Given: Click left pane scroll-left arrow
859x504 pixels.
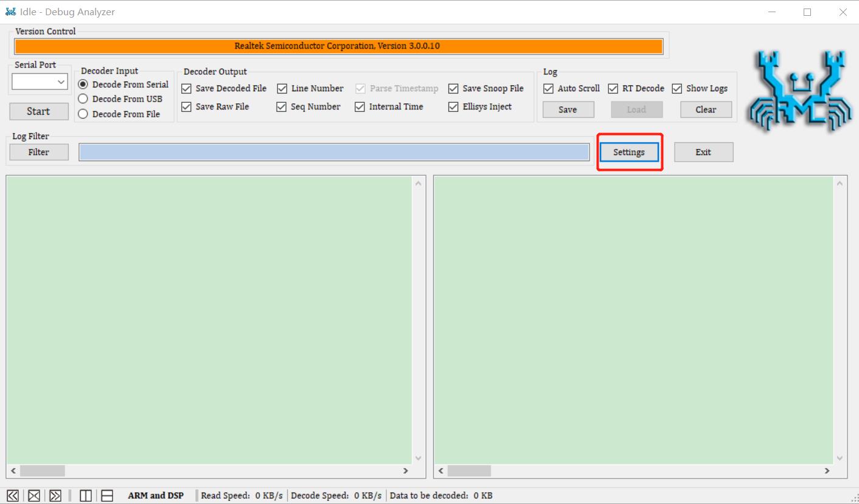Looking at the screenshot, I should (13, 471).
